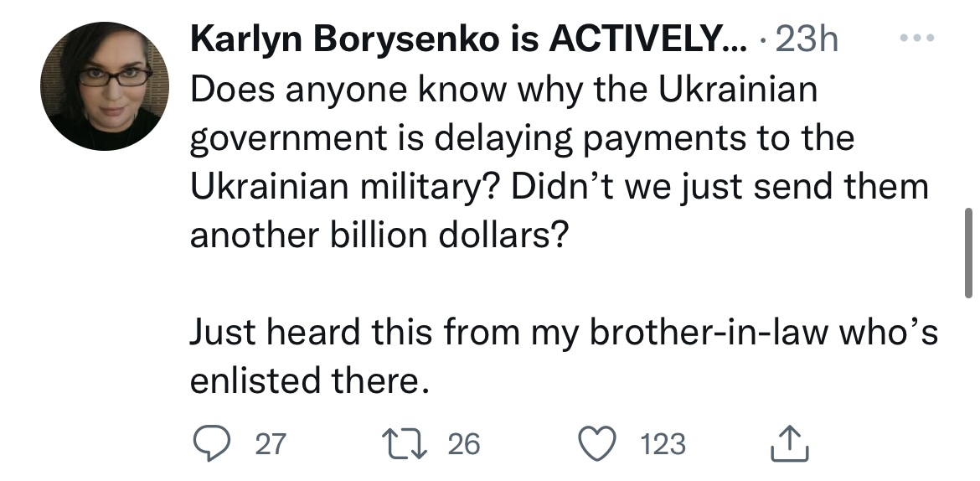980x481 pixels.
Task: Open the author's round profile photo
Action: [x=105, y=86]
